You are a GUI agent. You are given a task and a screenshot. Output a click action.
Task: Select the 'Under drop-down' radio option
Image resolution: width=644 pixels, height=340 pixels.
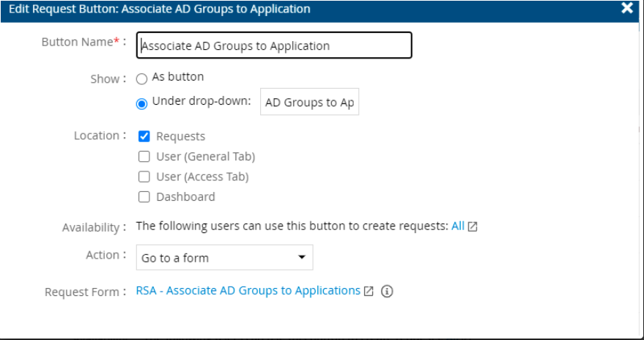[x=142, y=103]
